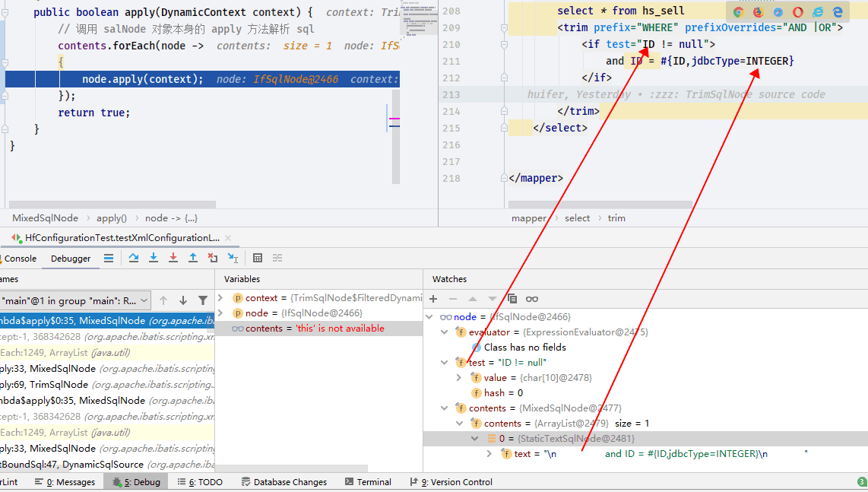This screenshot has width=868, height=492.
Task: Expand the context variable
Action: pos(221,298)
